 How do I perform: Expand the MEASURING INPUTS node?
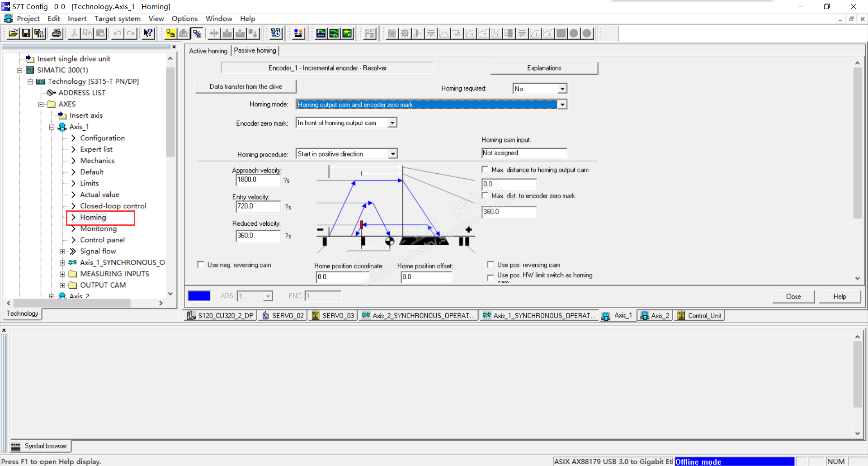(x=62, y=274)
